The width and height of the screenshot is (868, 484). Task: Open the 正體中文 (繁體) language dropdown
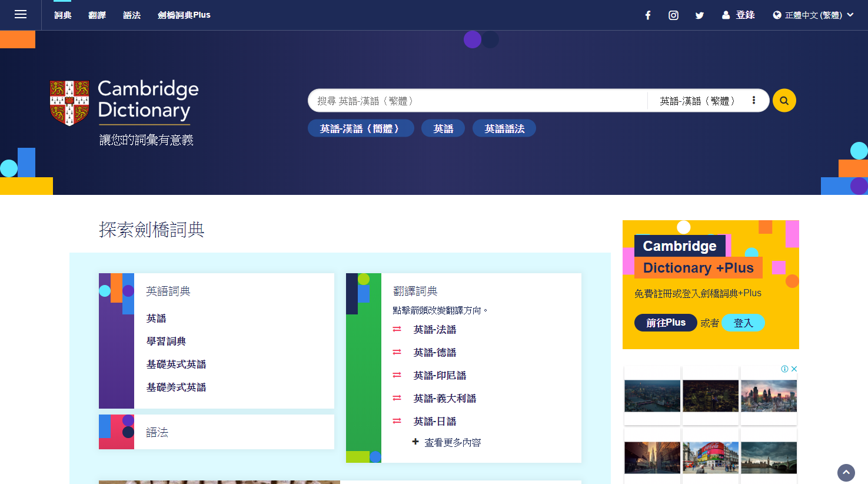coord(813,15)
